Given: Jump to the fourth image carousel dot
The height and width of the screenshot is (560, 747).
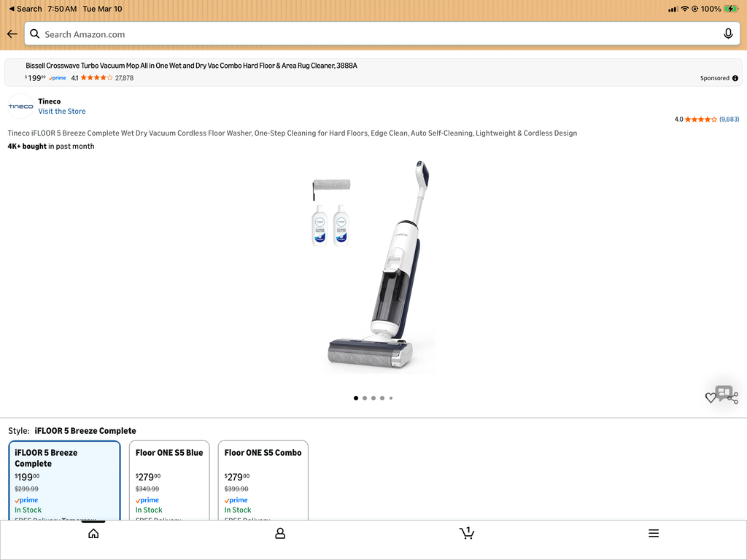Looking at the screenshot, I should tap(382, 398).
